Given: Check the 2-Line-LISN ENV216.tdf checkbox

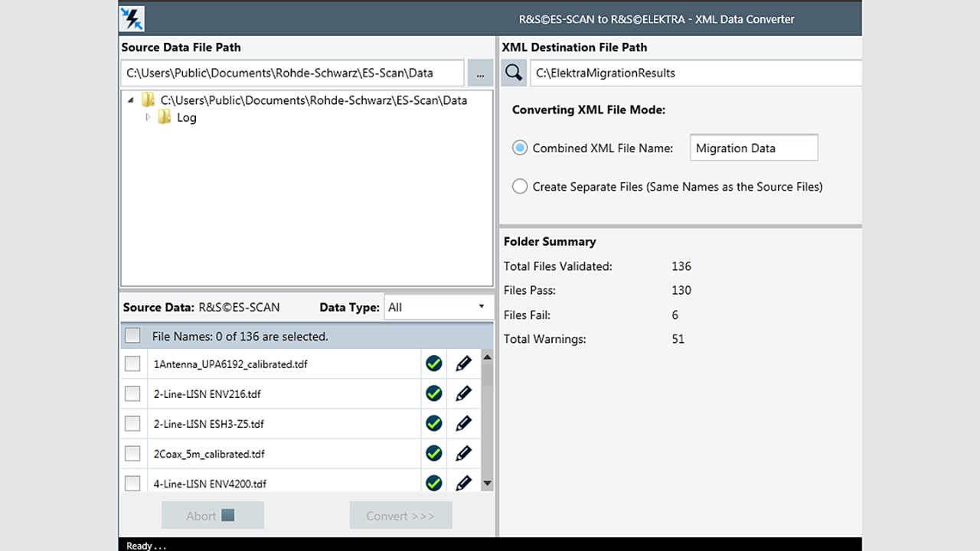Looking at the screenshot, I should point(132,393).
